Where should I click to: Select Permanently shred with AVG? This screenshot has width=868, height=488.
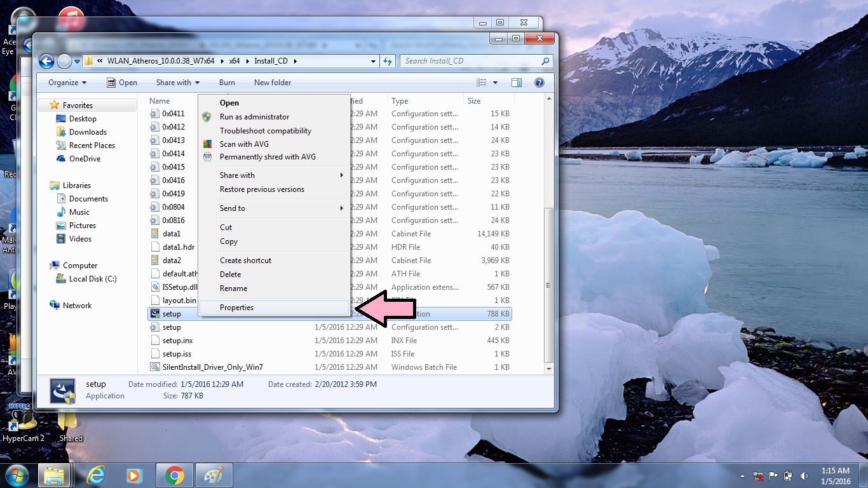click(274, 157)
